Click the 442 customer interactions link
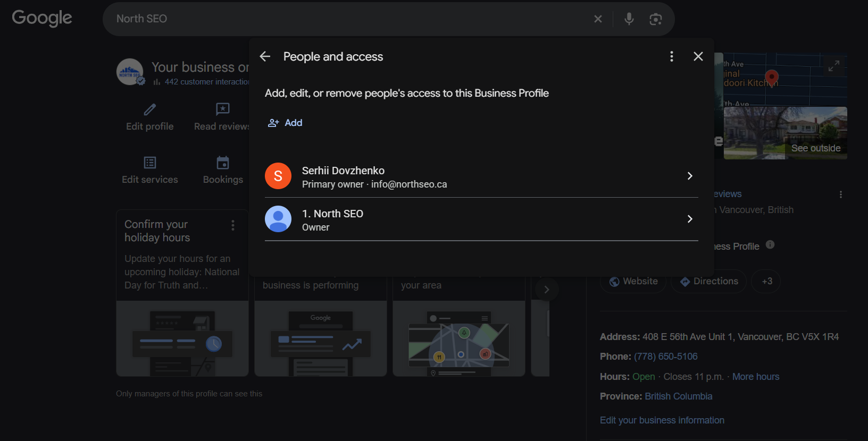This screenshot has height=441, width=868. [207, 82]
